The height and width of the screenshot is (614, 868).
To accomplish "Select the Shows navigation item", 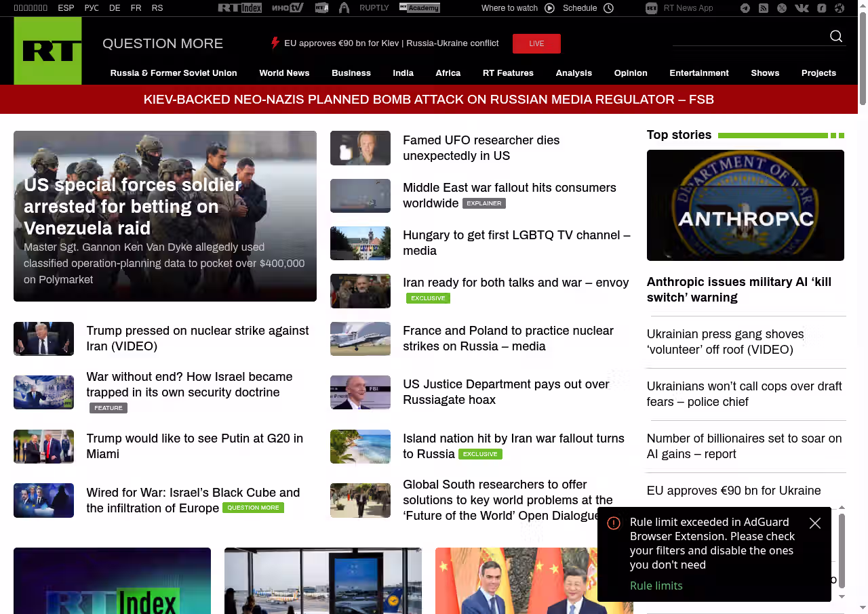I will tap(765, 73).
